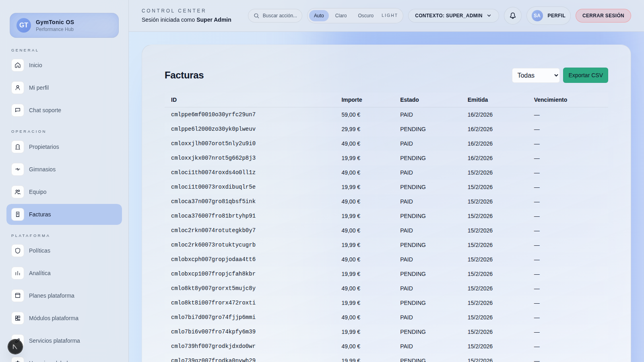Click the Propietarios briefcase icon
Image resolution: width=644 pixels, height=362 pixels.
pyautogui.click(x=18, y=147)
